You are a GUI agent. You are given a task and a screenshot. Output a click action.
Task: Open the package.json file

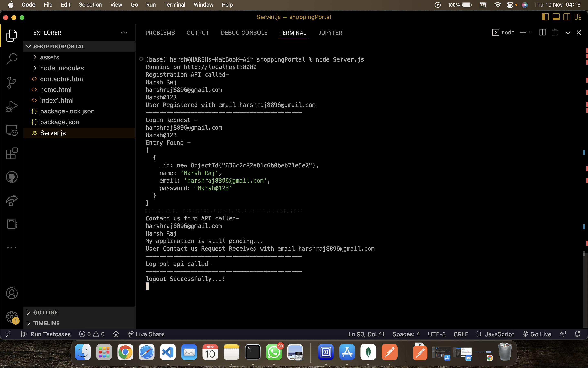pos(79,122)
